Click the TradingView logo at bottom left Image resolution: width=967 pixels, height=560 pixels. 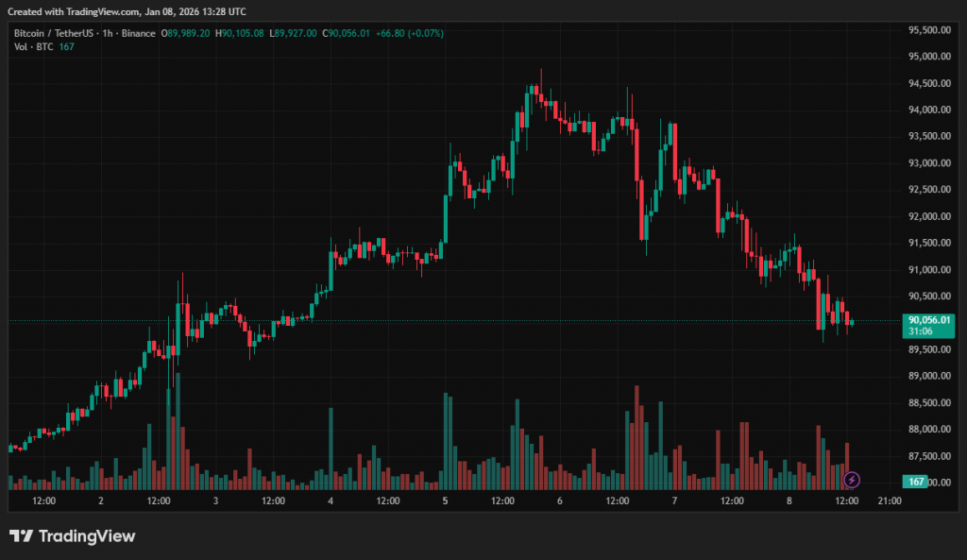click(73, 536)
